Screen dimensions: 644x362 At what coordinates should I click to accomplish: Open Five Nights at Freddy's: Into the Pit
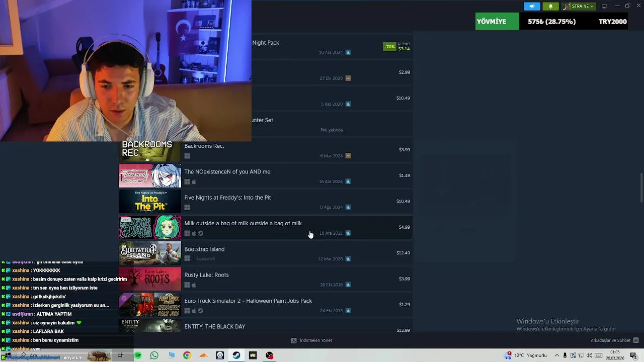pos(227,198)
